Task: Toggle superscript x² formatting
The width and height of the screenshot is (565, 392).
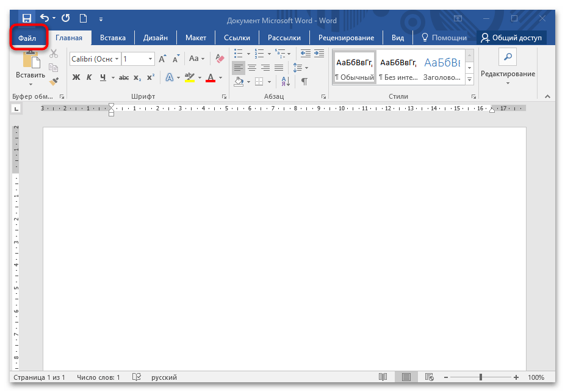Action: [x=151, y=77]
